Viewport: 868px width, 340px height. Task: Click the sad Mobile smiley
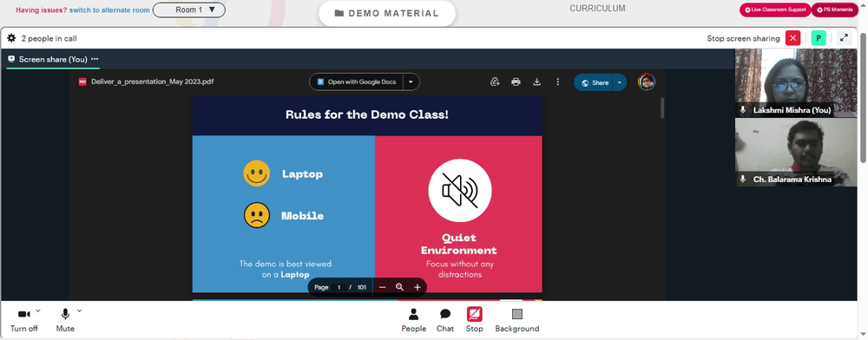[257, 215]
